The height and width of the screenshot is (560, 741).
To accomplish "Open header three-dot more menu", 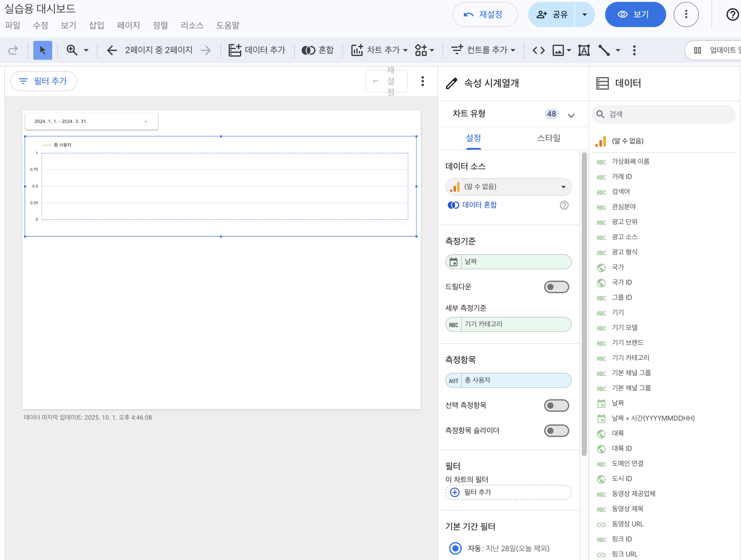I will tap(686, 14).
